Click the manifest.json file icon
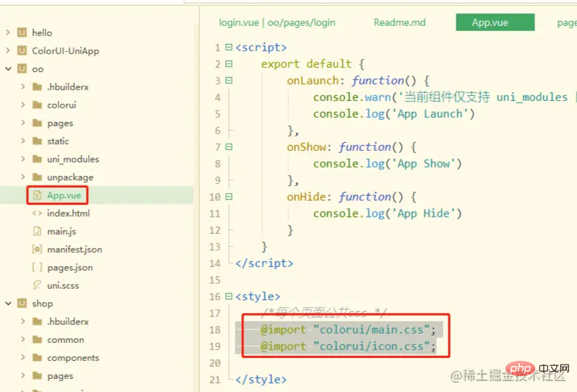This screenshot has width=577, height=392. (37, 249)
